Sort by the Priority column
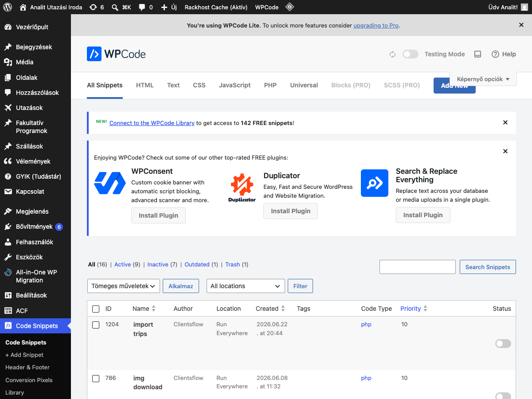Screen dimensions: 532x399 (414, 309)
